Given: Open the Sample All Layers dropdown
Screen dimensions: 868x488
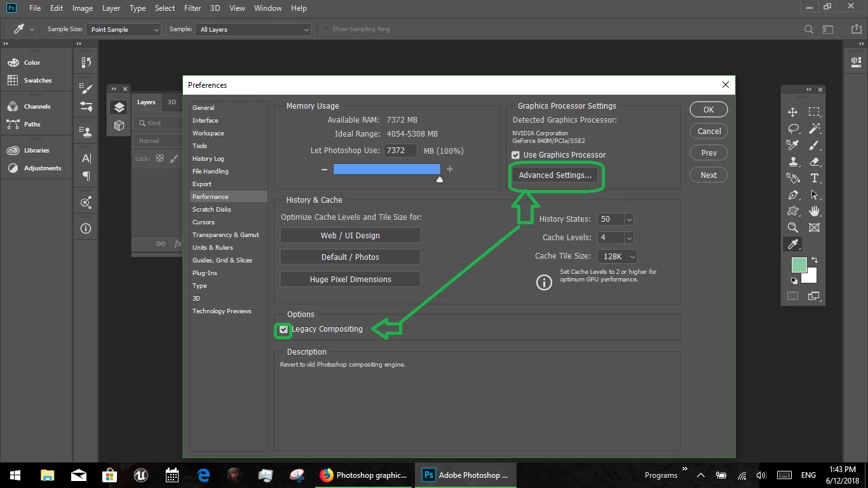Looking at the screenshot, I should (x=254, y=29).
